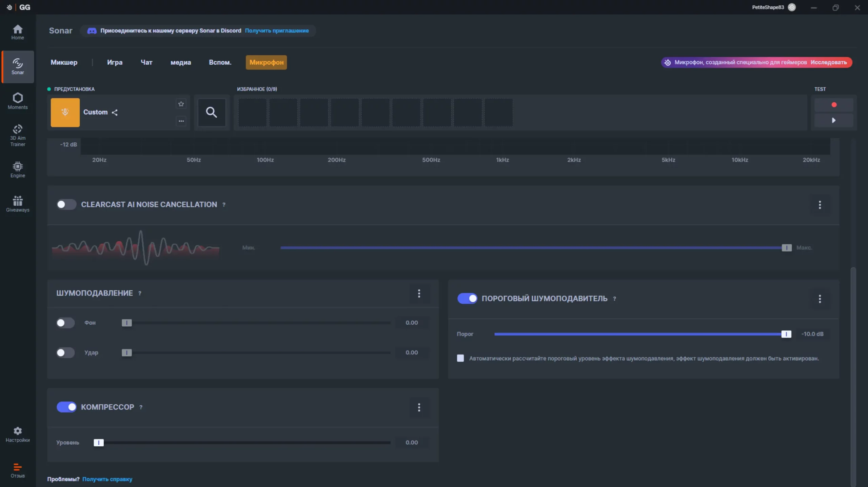Open the Custom preset ellipsis options
This screenshot has width=868, height=487.
[181, 121]
